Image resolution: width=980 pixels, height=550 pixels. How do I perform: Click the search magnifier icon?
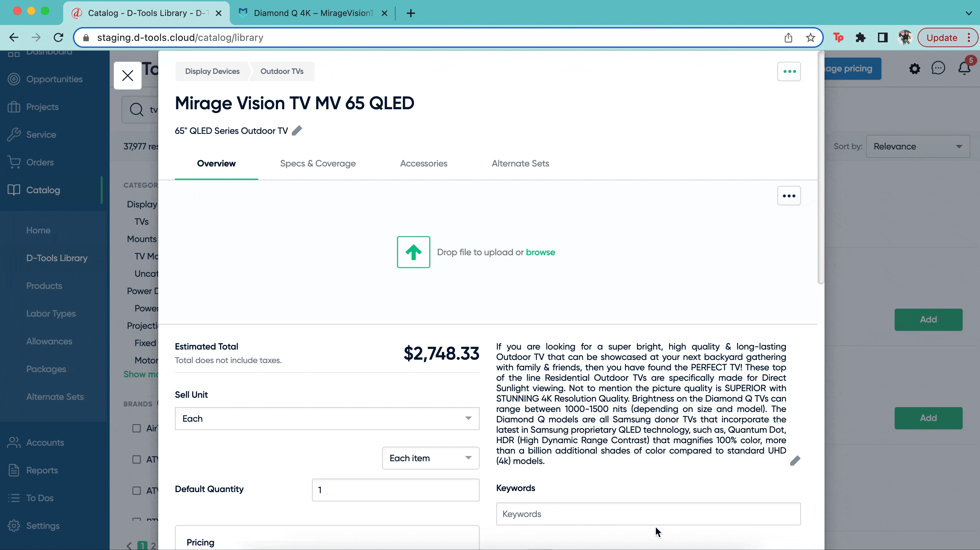[x=136, y=110]
